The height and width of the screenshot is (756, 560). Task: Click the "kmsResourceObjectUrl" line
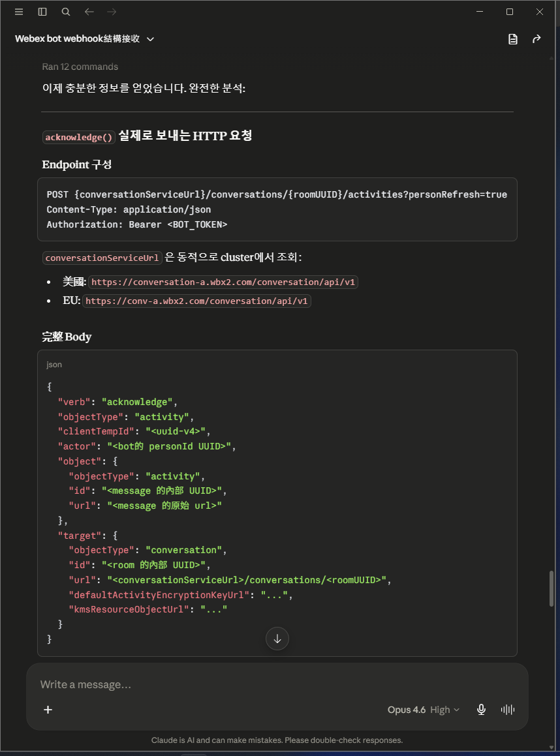coord(148,609)
